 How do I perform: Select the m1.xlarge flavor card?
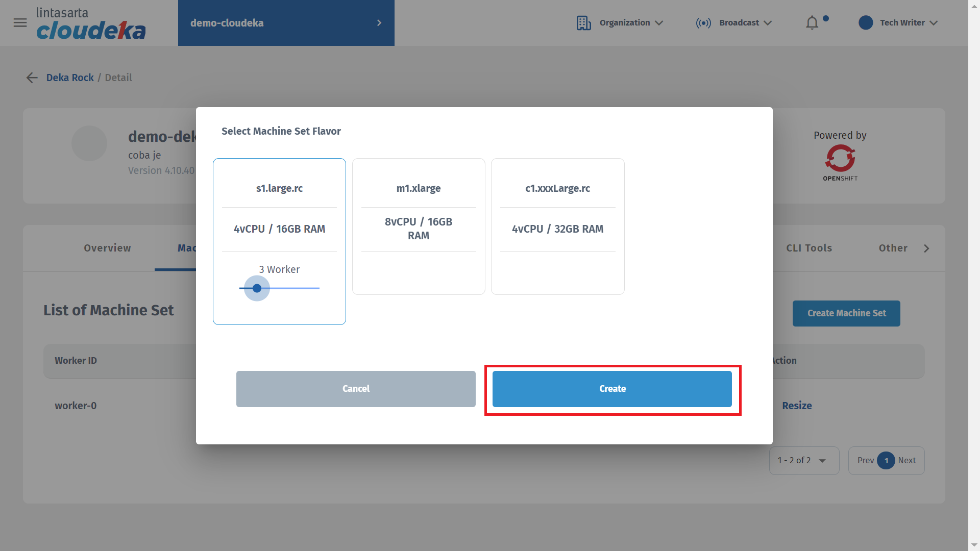point(419,226)
